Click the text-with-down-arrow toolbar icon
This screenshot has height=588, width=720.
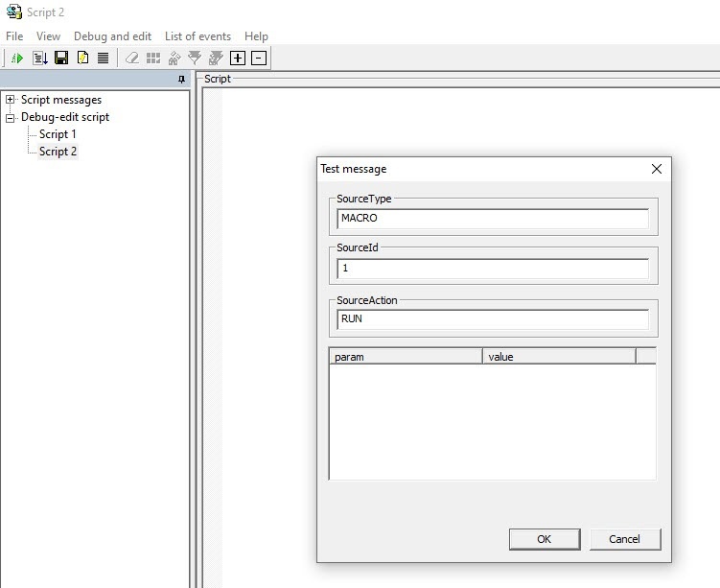pos(40,58)
